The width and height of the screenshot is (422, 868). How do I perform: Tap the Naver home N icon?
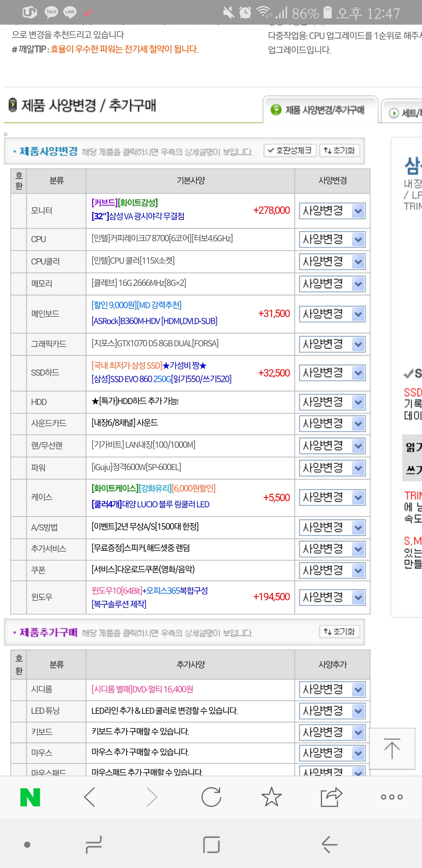[30, 797]
